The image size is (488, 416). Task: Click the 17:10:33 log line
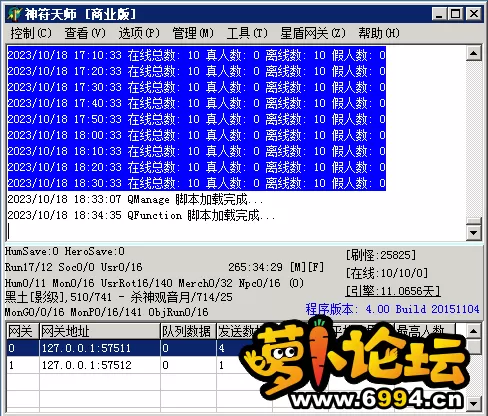pyautogui.click(x=197, y=55)
